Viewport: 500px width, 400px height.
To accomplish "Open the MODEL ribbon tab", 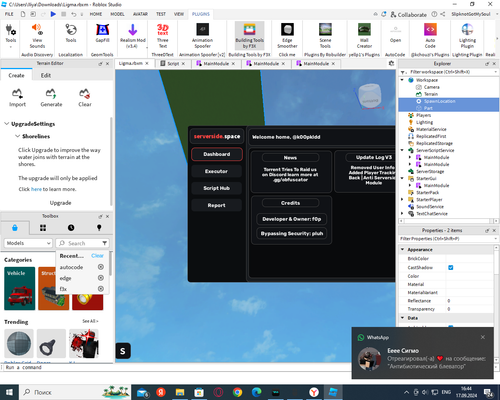I will [117, 14].
